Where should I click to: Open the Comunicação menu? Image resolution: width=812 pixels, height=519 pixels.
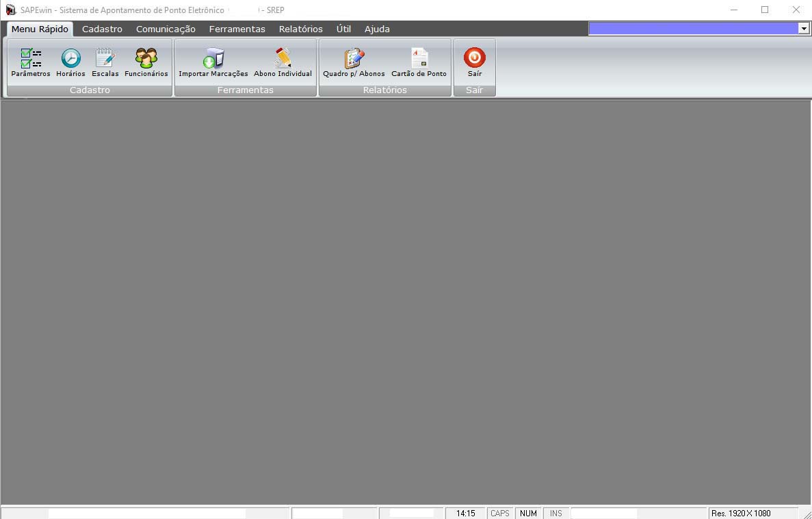click(x=166, y=29)
